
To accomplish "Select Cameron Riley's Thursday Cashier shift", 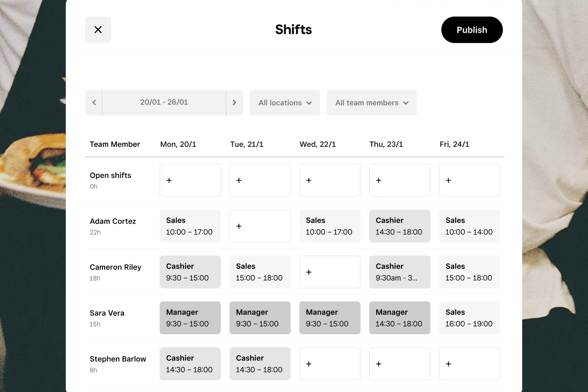I will coord(399,272).
